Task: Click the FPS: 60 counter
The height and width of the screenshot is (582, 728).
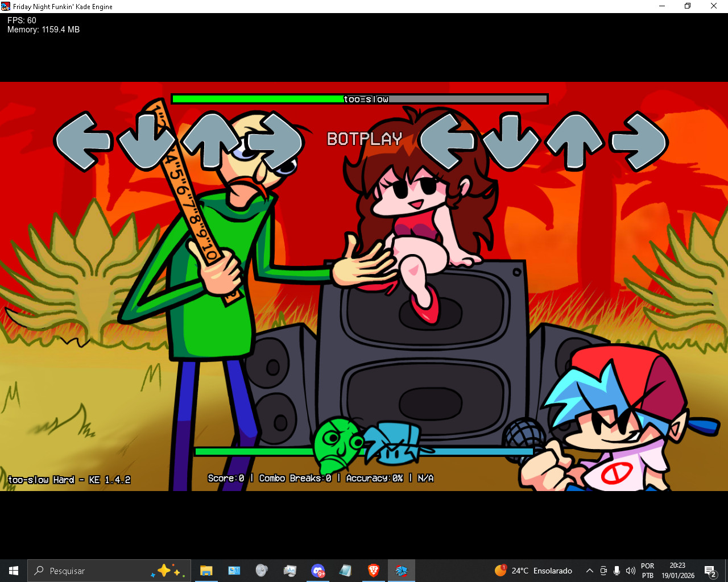Action: coord(22,20)
